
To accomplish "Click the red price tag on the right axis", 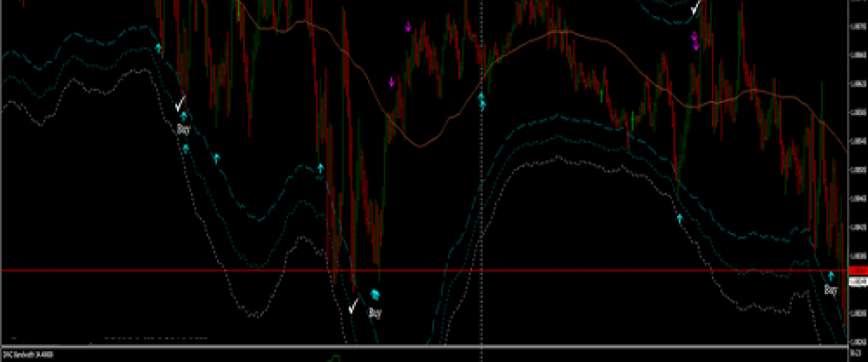I will point(857,271).
